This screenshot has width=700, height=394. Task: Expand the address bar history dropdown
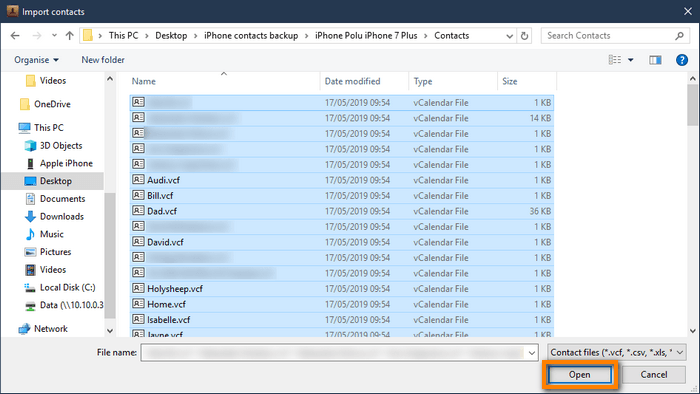(509, 36)
